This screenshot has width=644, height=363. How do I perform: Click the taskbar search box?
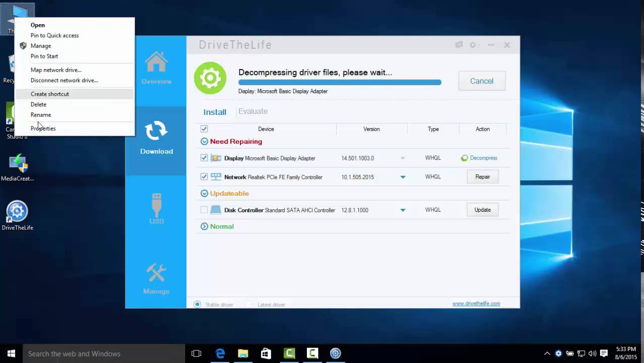pyautogui.click(x=104, y=353)
